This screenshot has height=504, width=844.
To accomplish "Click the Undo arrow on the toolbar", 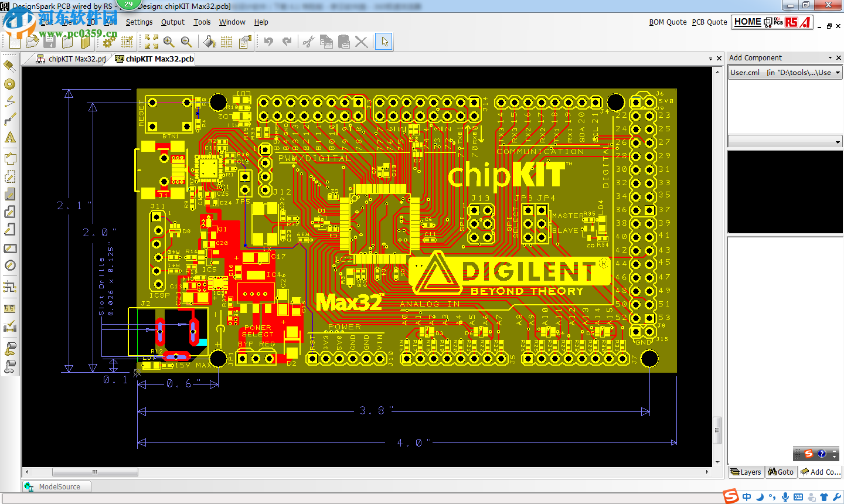I will coord(269,42).
